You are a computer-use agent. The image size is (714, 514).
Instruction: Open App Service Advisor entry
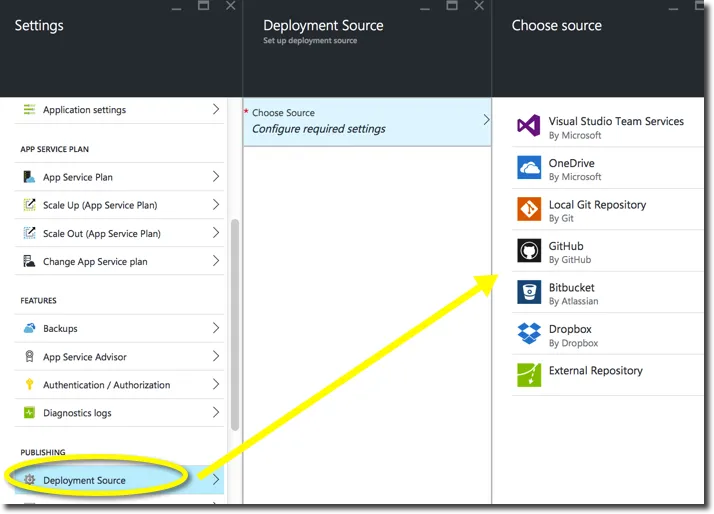(85, 357)
